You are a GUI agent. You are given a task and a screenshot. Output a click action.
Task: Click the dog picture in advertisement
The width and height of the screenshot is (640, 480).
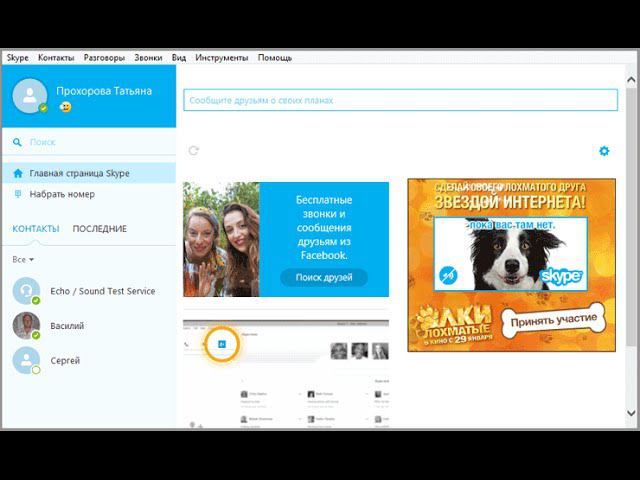(511, 254)
